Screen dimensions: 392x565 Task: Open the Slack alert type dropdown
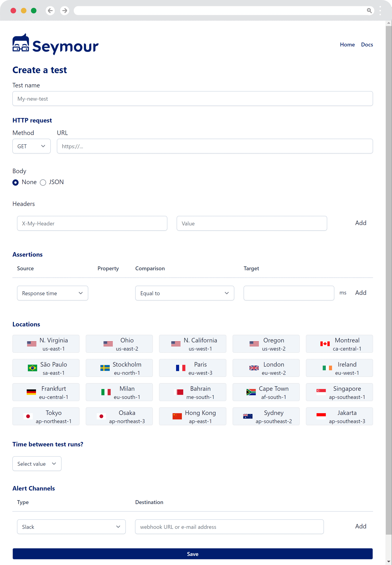[71, 527]
